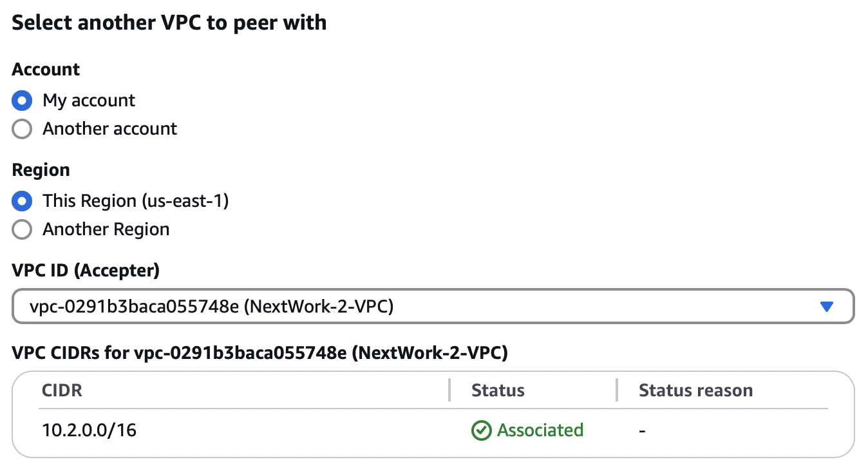
Task: Switch to Another Region radio option
Action: 22,229
